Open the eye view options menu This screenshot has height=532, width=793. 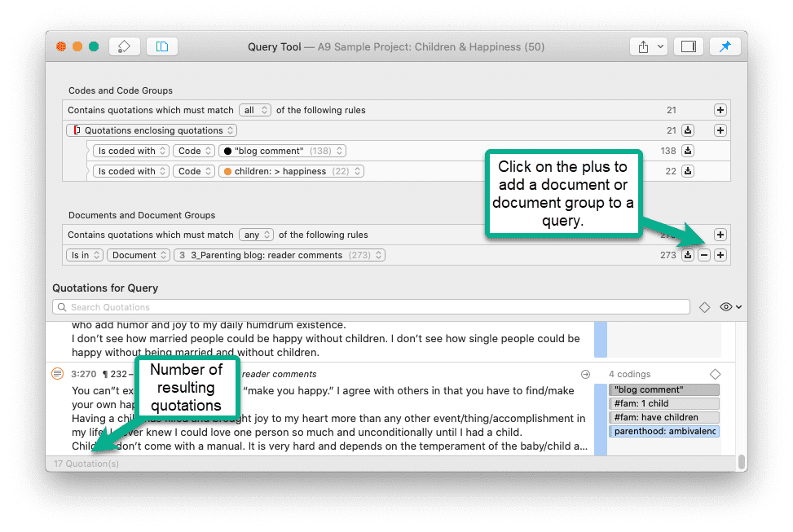coord(730,307)
